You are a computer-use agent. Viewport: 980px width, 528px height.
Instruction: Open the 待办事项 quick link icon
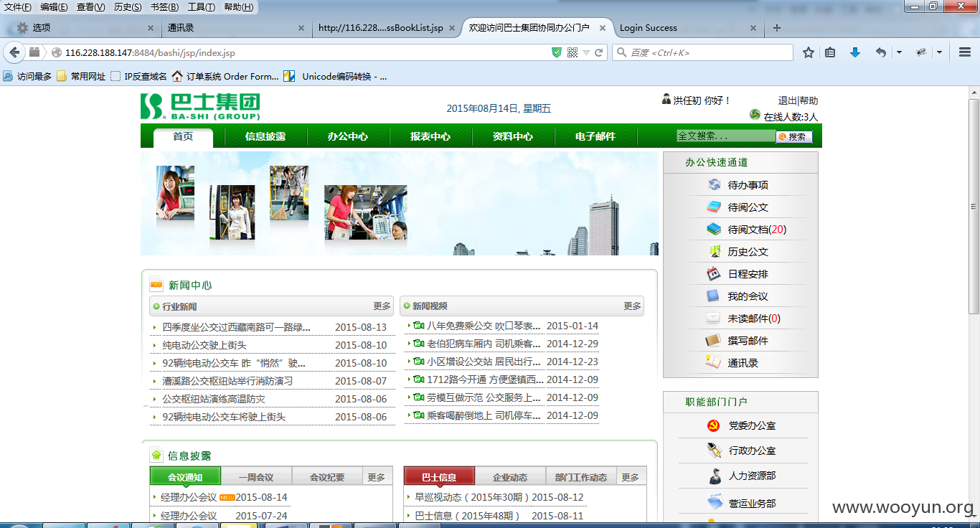[714, 185]
